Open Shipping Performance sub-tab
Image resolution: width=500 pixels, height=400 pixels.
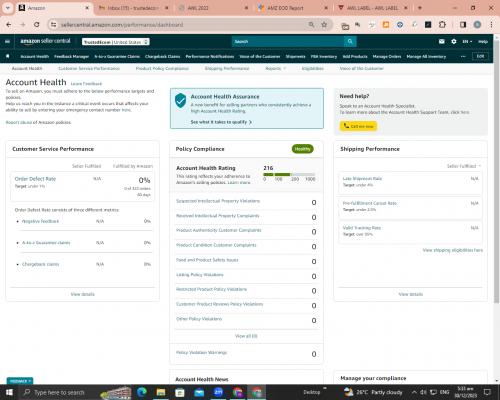coord(227,68)
